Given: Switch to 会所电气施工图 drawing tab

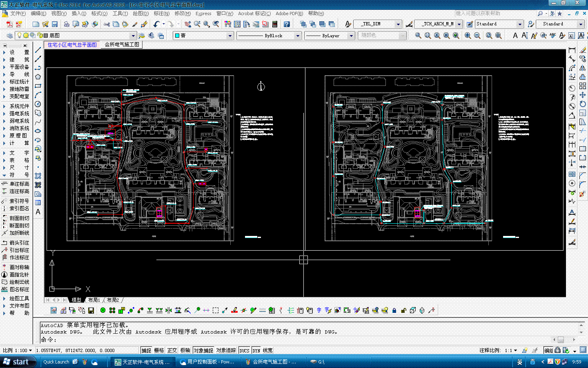Looking at the screenshot, I should [x=122, y=45].
